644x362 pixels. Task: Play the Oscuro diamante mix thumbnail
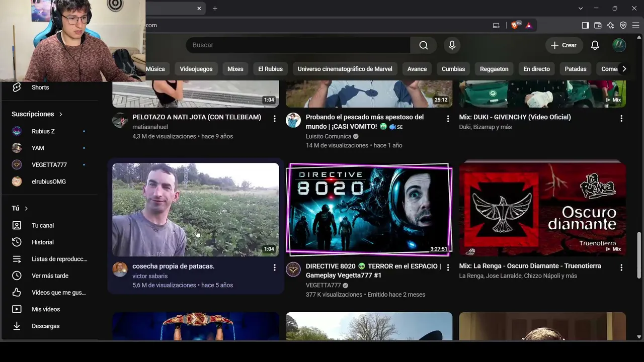(542, 210)
